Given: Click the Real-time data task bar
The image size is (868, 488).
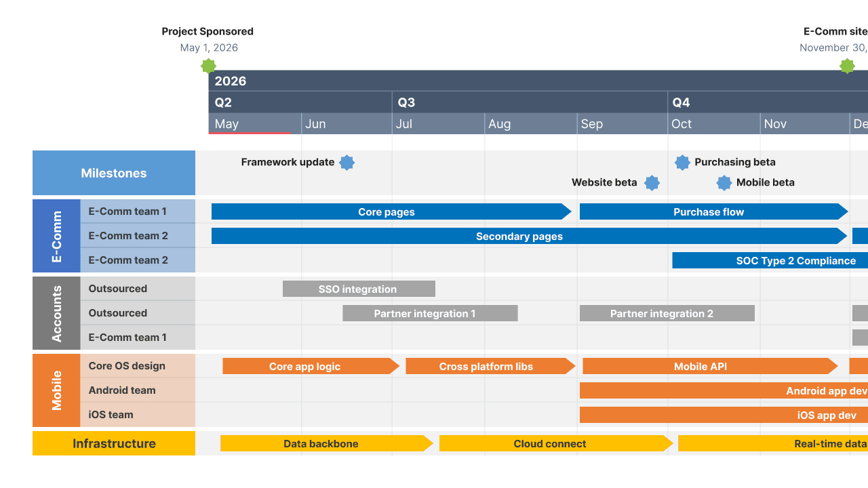Looking at the screenshot, I should pyautogui.click(x=773, y=444).
